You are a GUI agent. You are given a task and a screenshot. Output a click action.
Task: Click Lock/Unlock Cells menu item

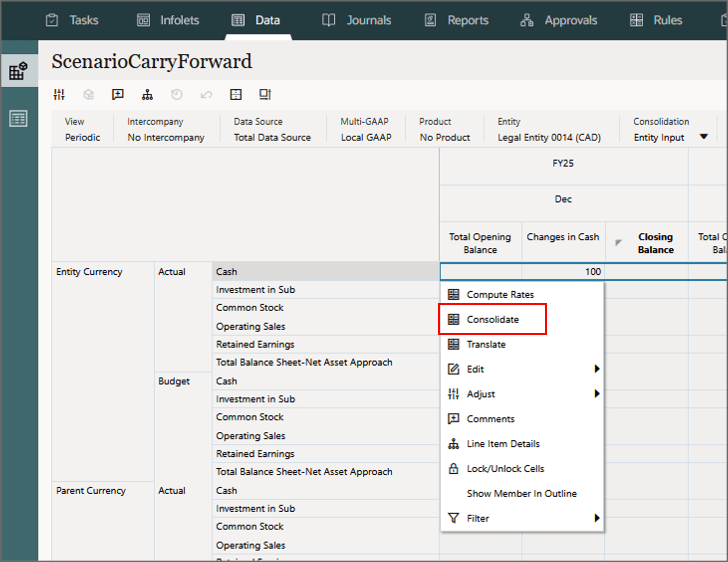click(x=505, y=469)
